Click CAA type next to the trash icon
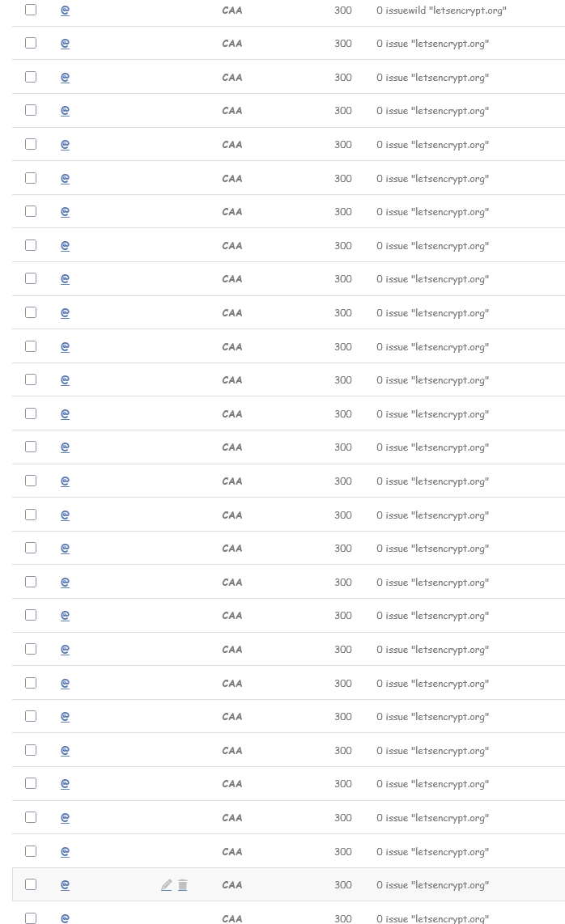Screen dimensions: 565x924 pos(232,885)
